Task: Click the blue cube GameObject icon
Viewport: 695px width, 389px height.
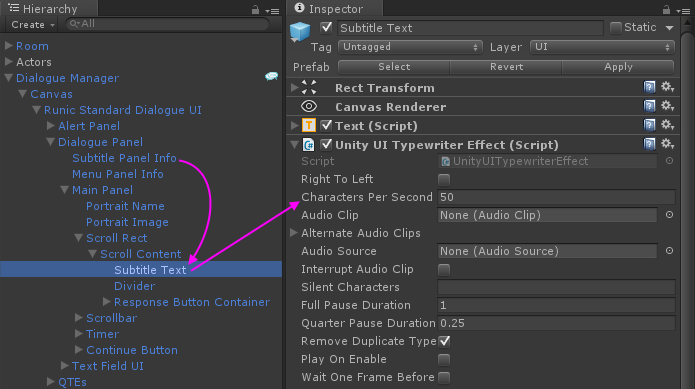Action: (300, 32)
